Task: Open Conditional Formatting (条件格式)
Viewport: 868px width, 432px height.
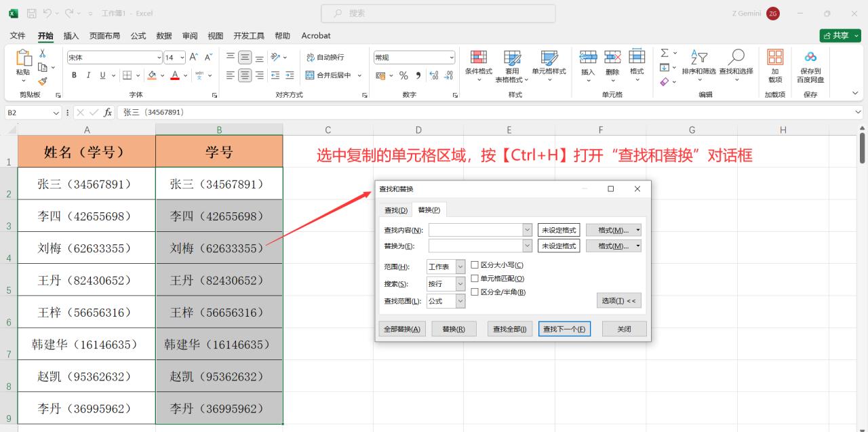Action: [x=479, y=66]
